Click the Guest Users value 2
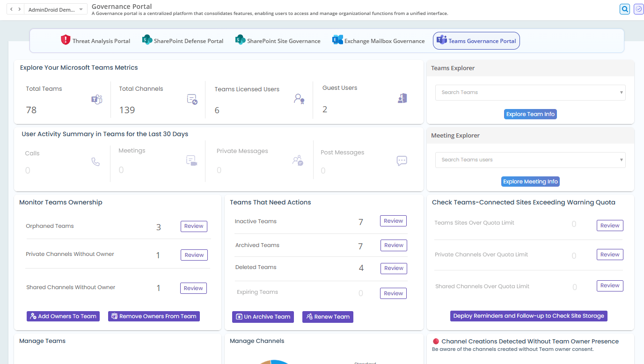This screenshot has width=644, height=364. tap(325, 109)
